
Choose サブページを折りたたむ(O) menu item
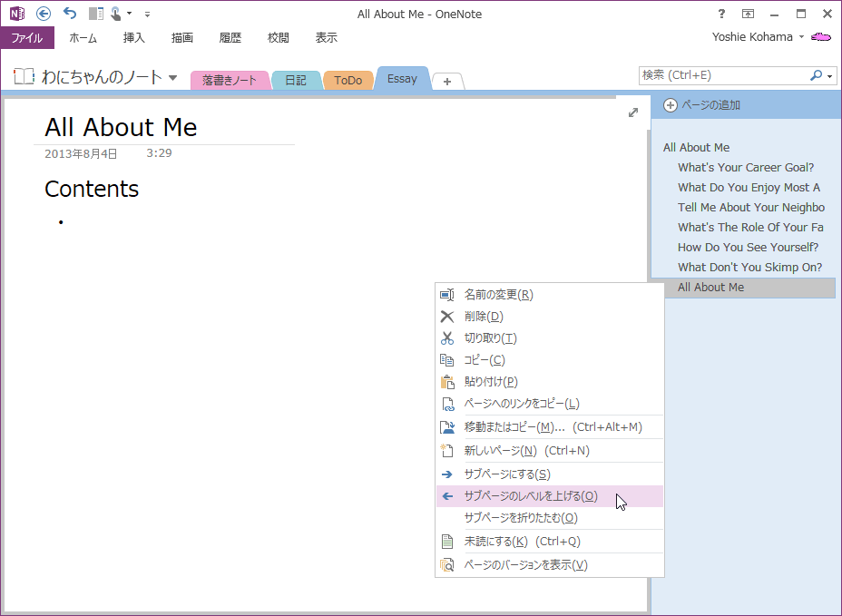[x=550, y=518]
